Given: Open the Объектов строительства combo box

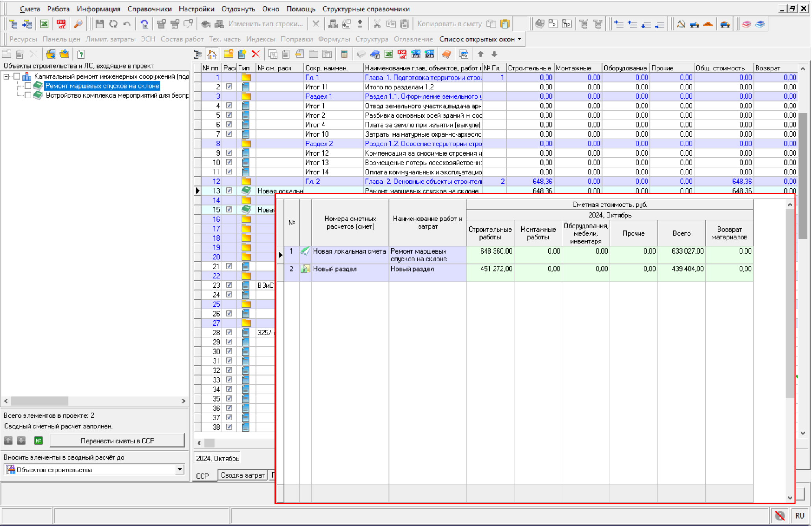Looking at the screenshot, I should coord(179,469).
